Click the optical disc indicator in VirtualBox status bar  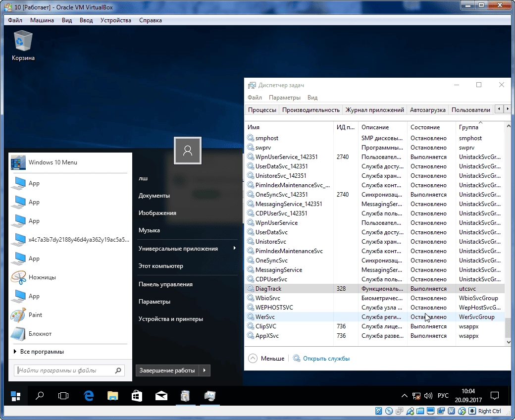tap(389, 411)
